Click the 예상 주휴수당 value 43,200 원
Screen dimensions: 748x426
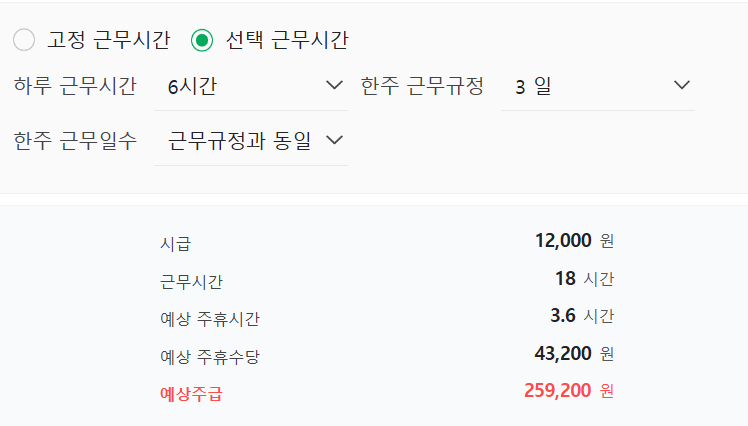pyautogui.click(x=574, y=353)
